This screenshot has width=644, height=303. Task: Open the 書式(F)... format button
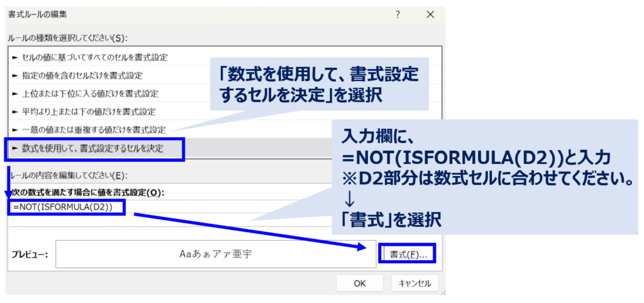[408, 255]
